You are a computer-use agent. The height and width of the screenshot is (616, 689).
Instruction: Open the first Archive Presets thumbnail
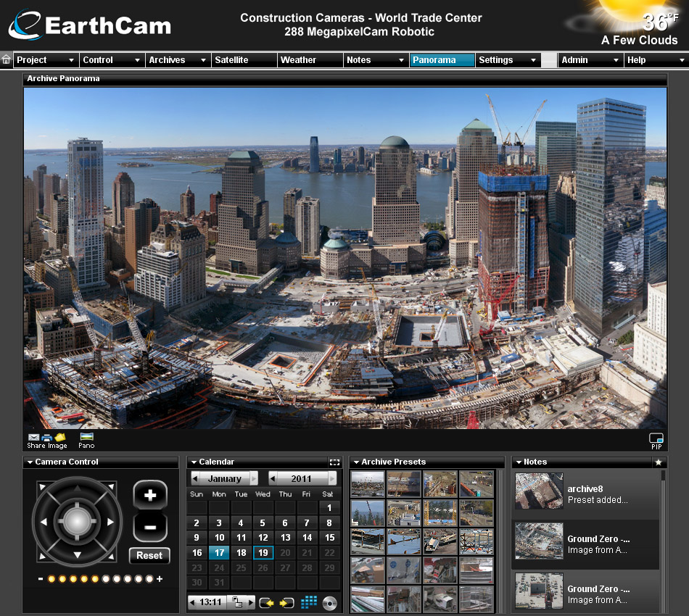coord(368,484)
